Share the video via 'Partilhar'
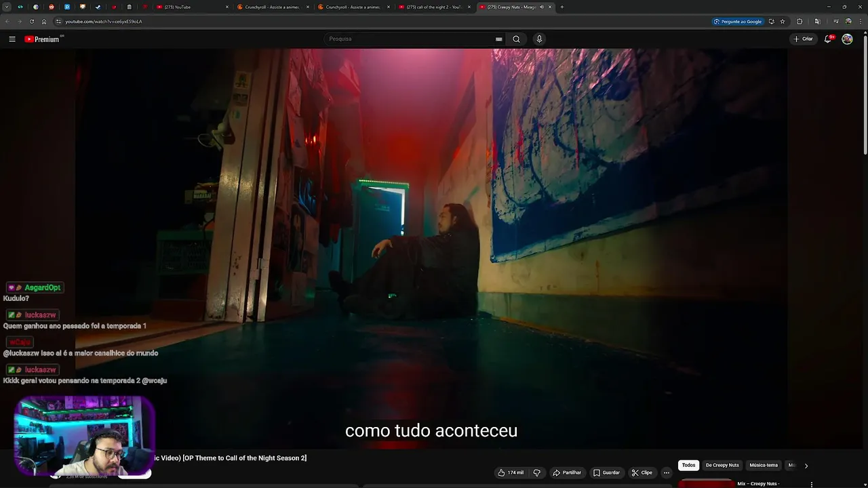The image size is (868, 488). click(567, 472)
